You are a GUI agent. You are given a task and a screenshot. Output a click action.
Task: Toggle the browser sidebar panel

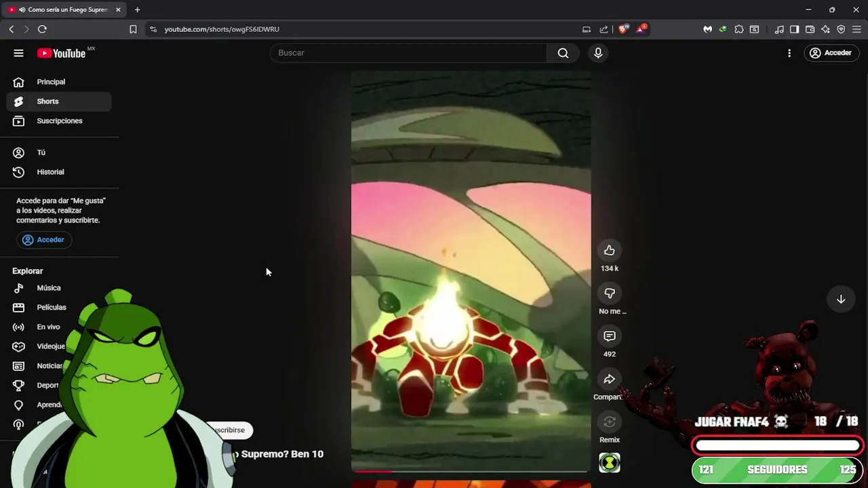[794, 29]
